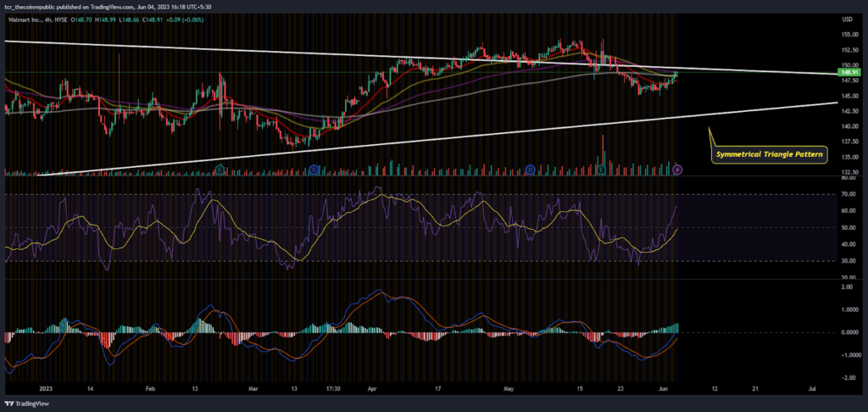Click the May dividend 'D' marker

click(530, 169)
